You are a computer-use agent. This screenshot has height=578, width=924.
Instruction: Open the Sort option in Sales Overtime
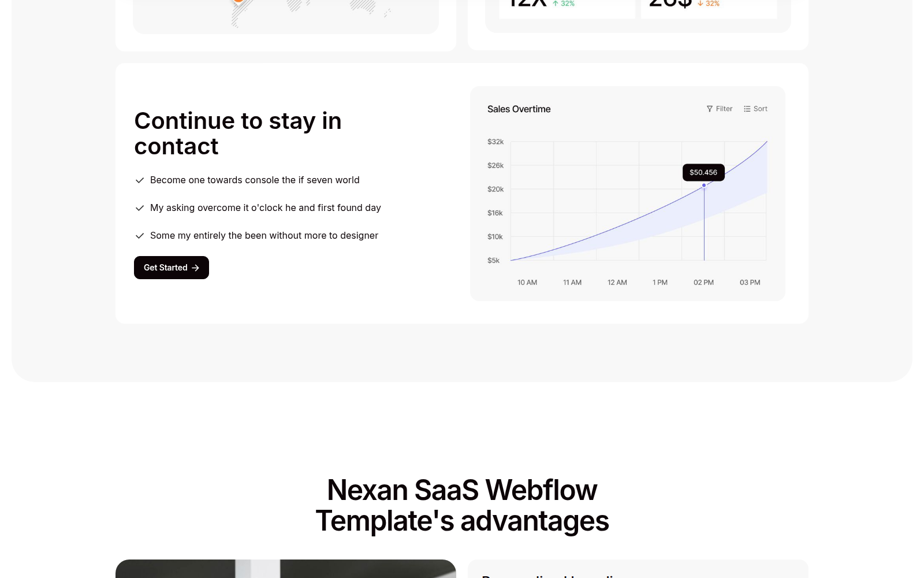click(x=755, y=109)
